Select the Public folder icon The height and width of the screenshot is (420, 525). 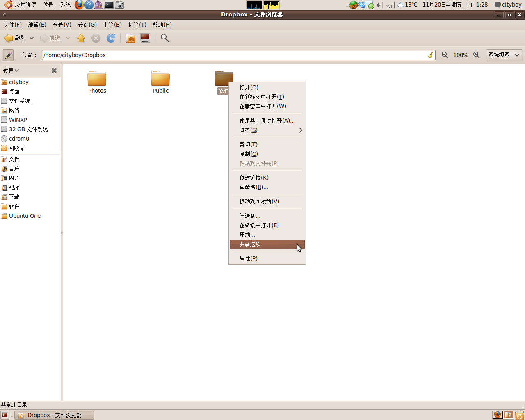click(160, 78)
